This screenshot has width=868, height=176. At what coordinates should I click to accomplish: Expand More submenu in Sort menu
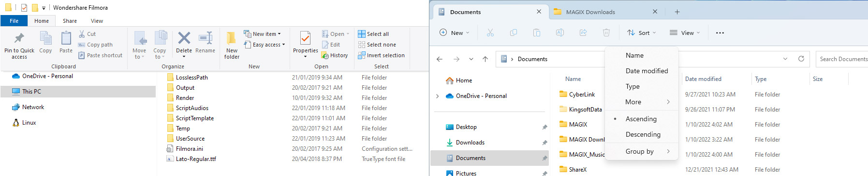tap(642, 102)
